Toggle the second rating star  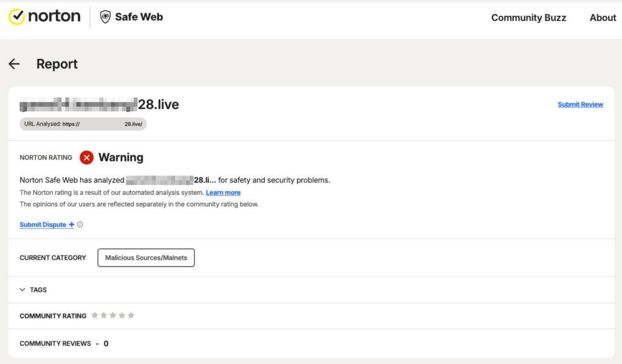tap(104, 315)
